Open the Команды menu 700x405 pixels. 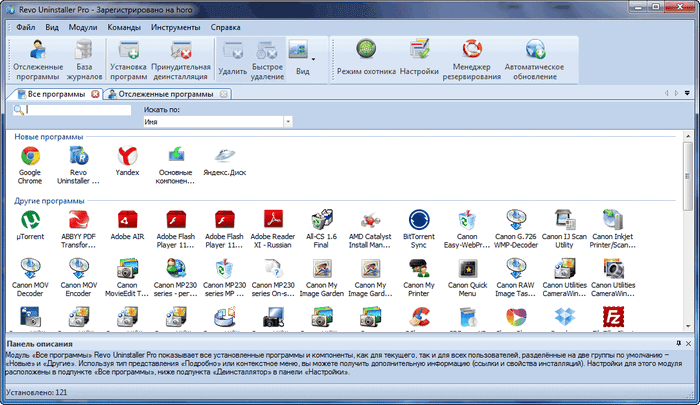coord(124,27)
